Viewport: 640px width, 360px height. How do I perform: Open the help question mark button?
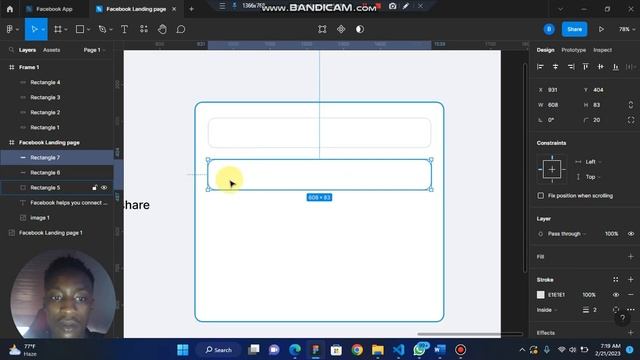622,318
